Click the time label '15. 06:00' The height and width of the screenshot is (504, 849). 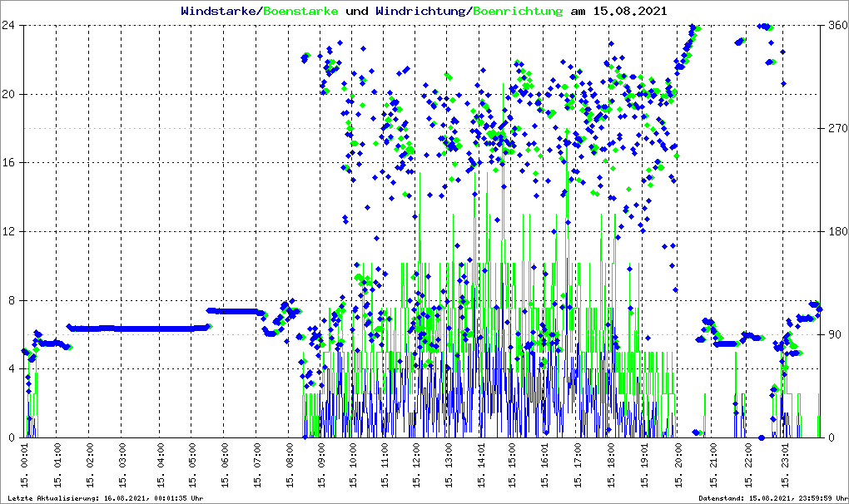point(224,465)
